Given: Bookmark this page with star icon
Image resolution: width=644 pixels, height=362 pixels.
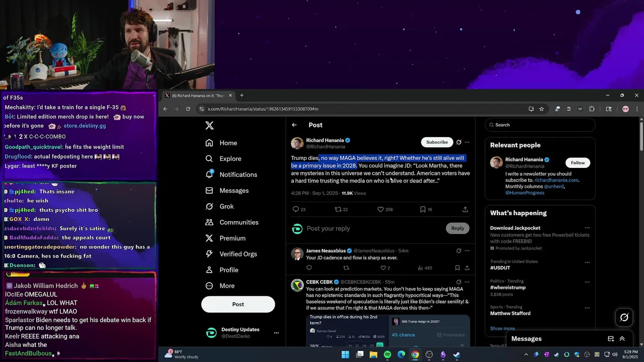Looking at the screenshot, I should point(541,109).
